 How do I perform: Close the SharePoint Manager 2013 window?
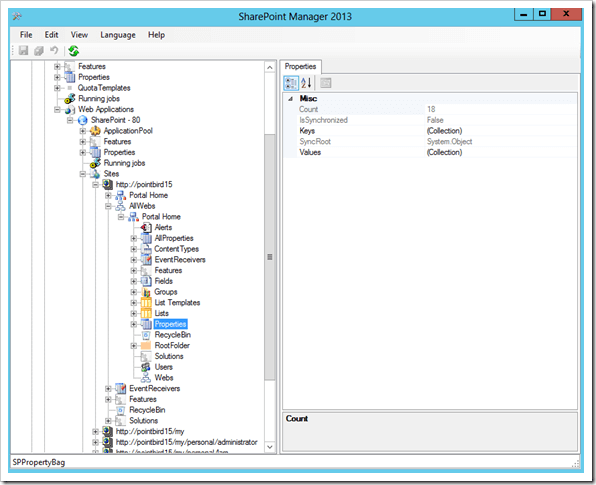point(566,14)
